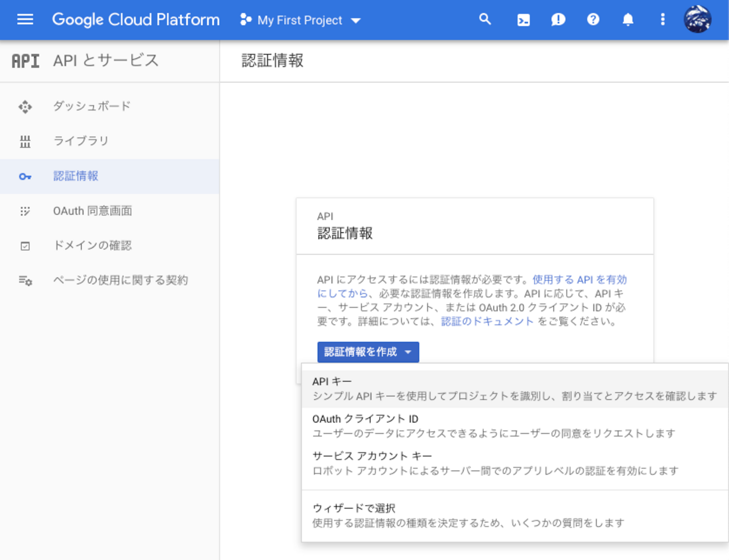Select ウィザードで選択 menu option
This screenshot has width=729, height=560.
tap(515, 515)
